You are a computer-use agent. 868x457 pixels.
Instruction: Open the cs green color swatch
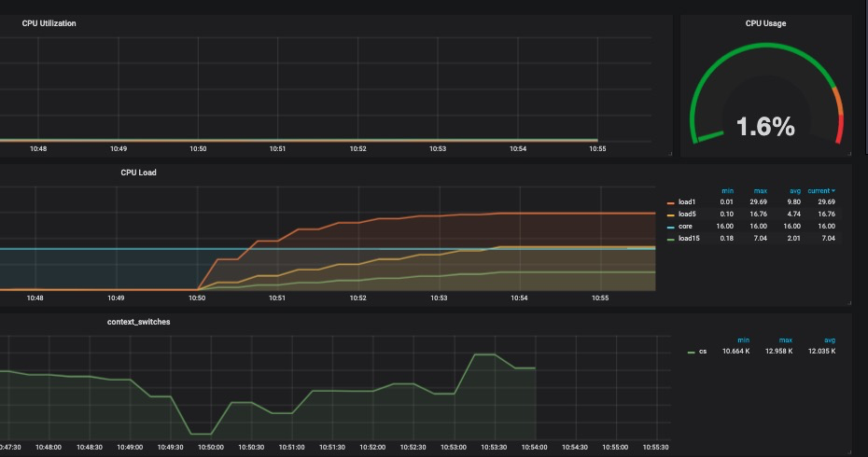coord(691,353)
